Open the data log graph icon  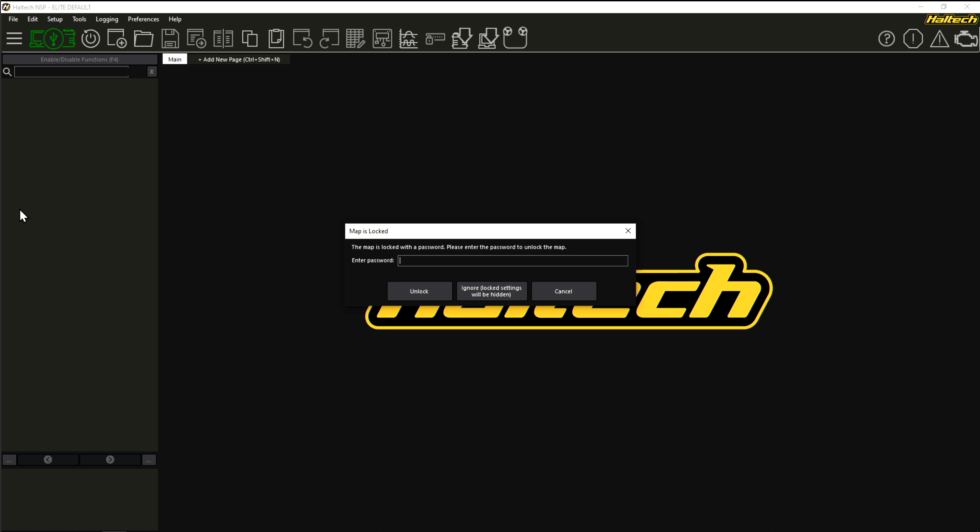tap(409, 39)
